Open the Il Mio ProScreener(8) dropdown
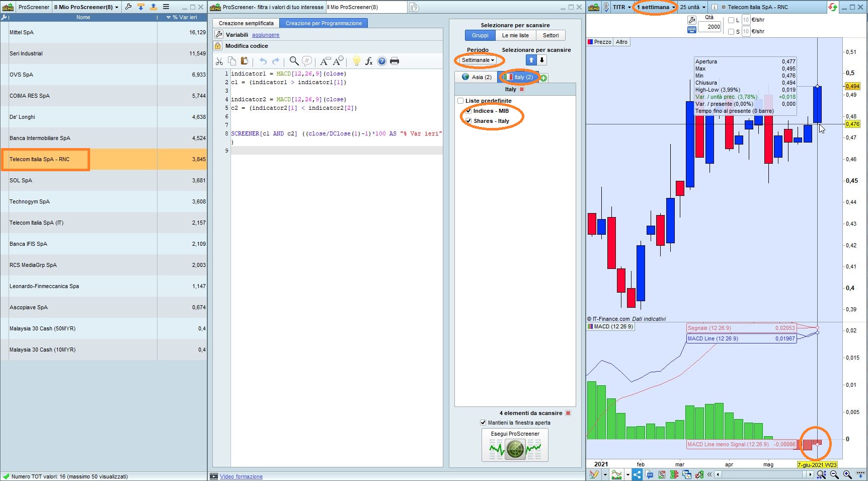 pyautogui.click(x=86, y=7)
